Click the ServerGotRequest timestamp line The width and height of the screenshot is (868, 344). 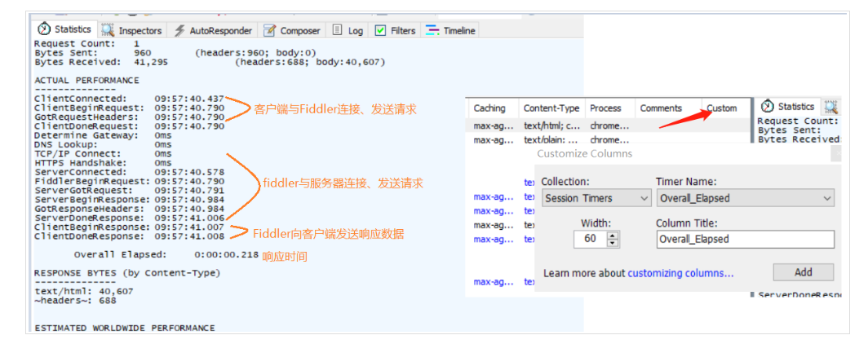pos(129,190)
